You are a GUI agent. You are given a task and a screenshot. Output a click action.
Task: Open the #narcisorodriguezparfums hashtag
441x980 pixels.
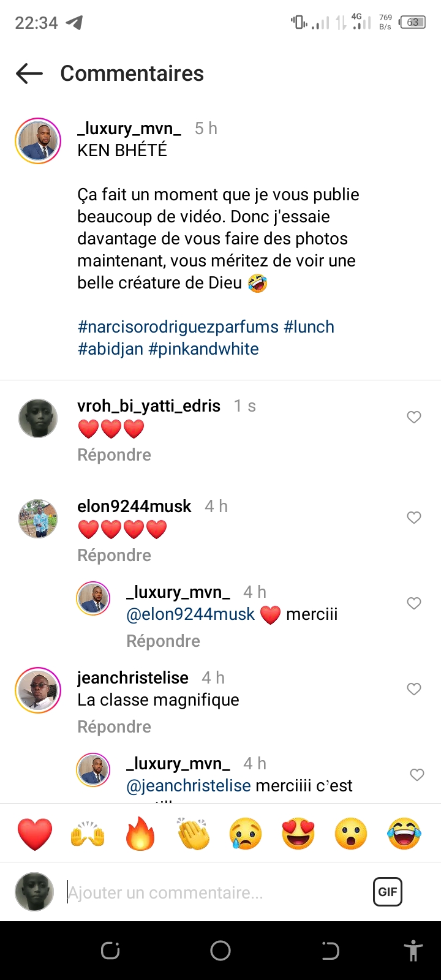point(178,327)
